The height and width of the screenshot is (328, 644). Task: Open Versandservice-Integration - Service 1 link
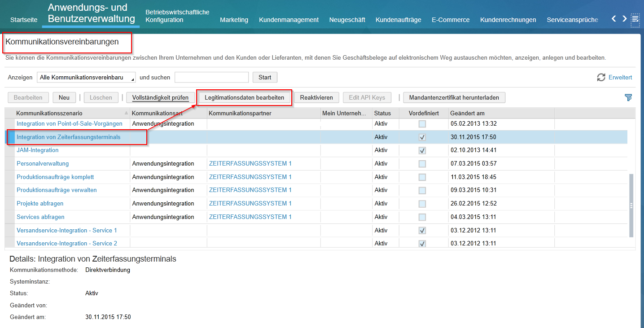click(67, 230)
